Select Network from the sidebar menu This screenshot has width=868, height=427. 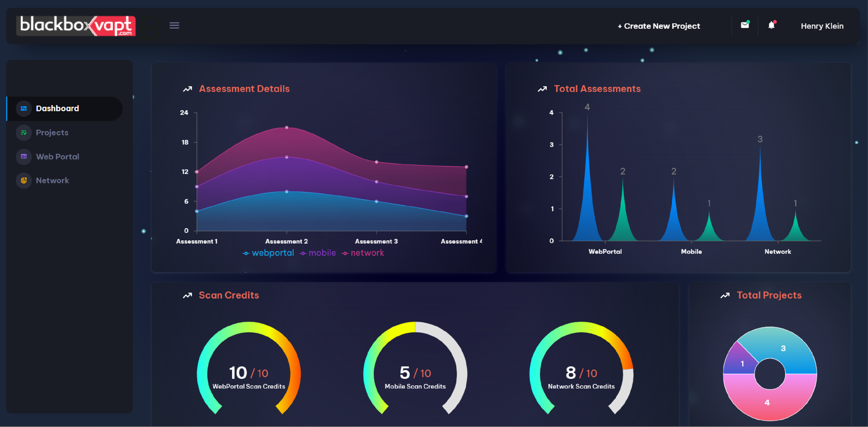(52, 181)
